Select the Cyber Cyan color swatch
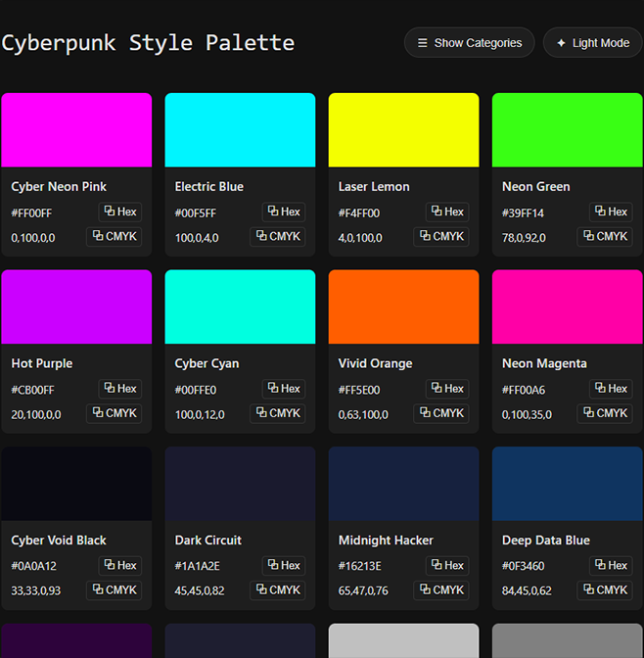 (x=240, y=306)
